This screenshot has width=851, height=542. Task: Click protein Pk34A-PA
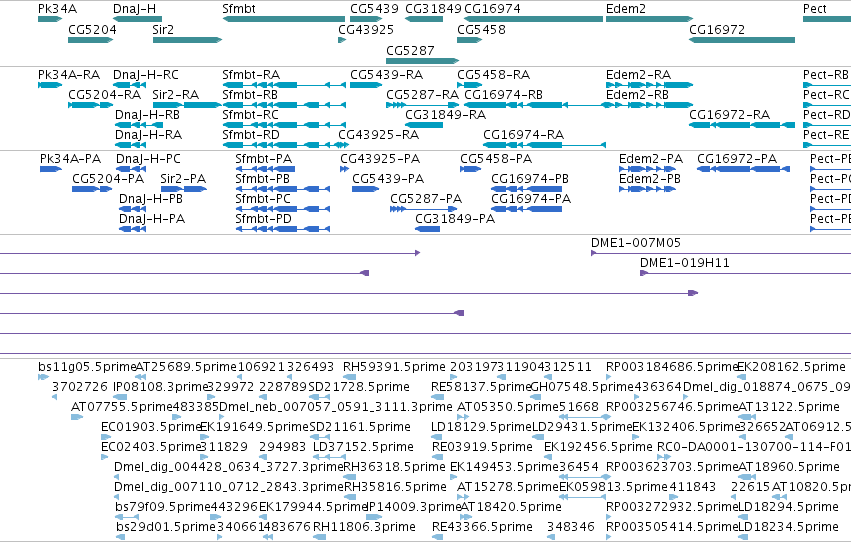point(50,169)
